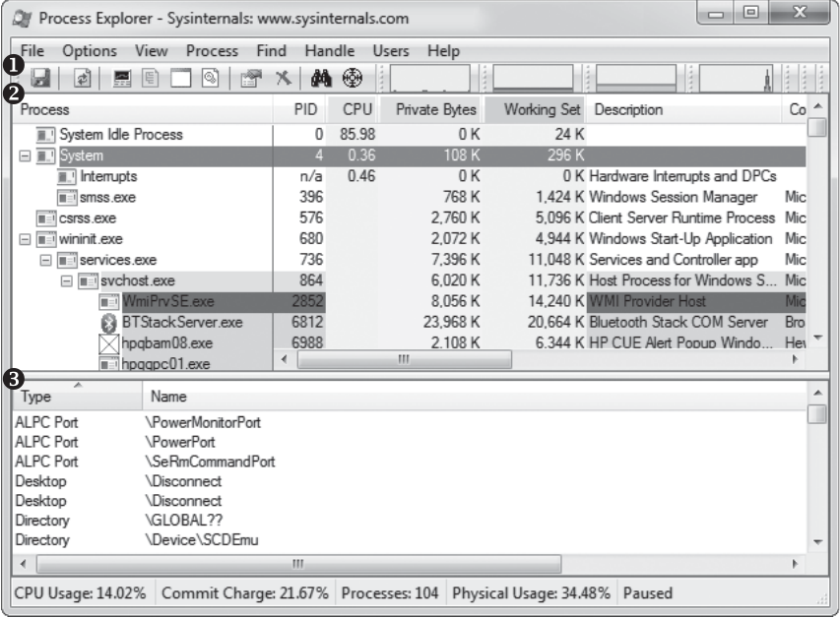The height and width of the screenshot is (618, 840).
Task: Collapse the System process tree node
Action: [25, 155]
